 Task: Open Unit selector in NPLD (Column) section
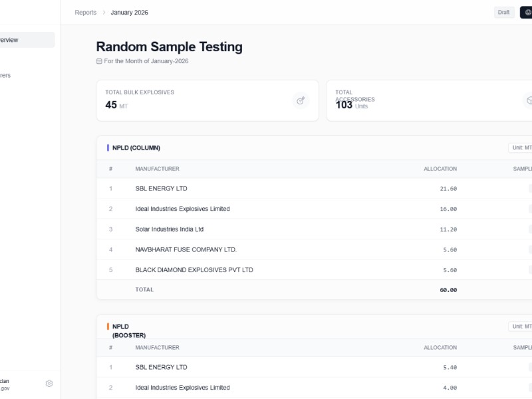pyautogui.click(x=520, y=148)
